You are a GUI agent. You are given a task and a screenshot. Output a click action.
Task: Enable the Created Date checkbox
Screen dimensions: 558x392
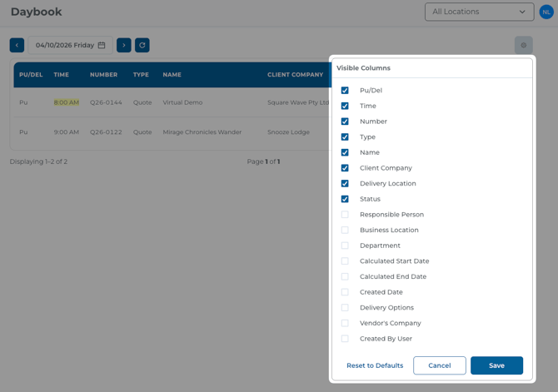345,292
